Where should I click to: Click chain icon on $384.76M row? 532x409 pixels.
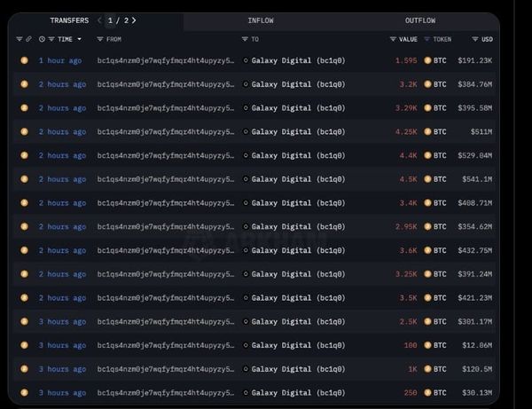24,84
